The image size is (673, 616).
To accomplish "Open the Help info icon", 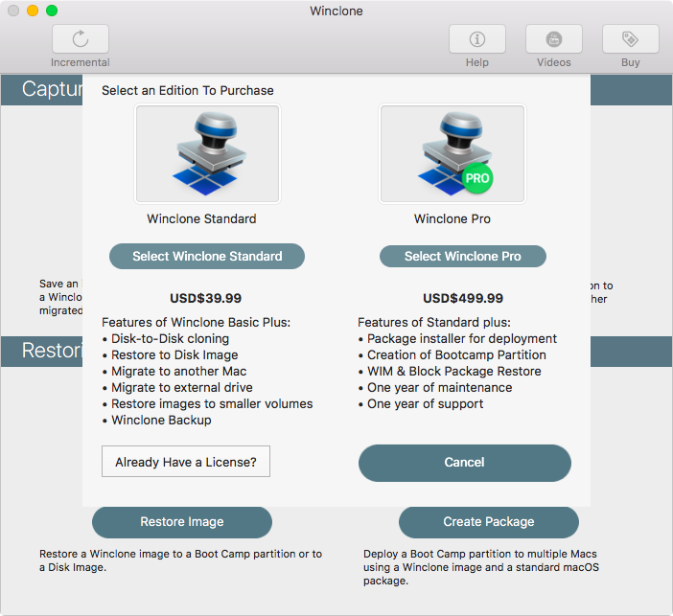I will [x=477, y=39].
